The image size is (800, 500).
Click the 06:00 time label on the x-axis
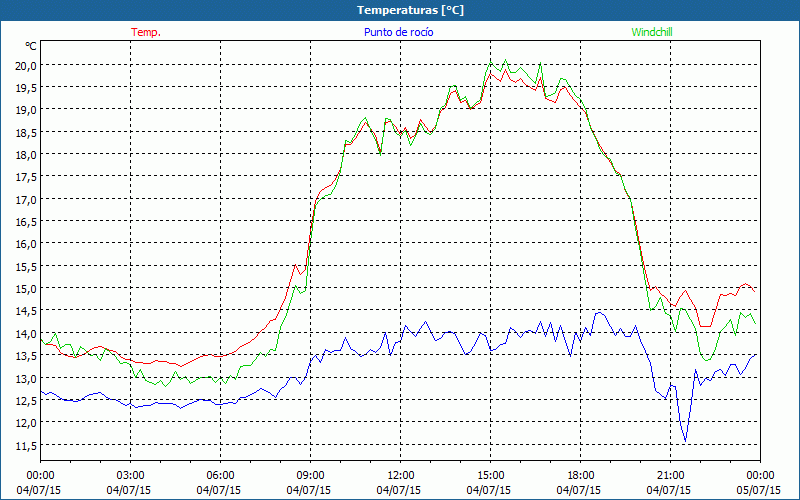click(220, 475)
